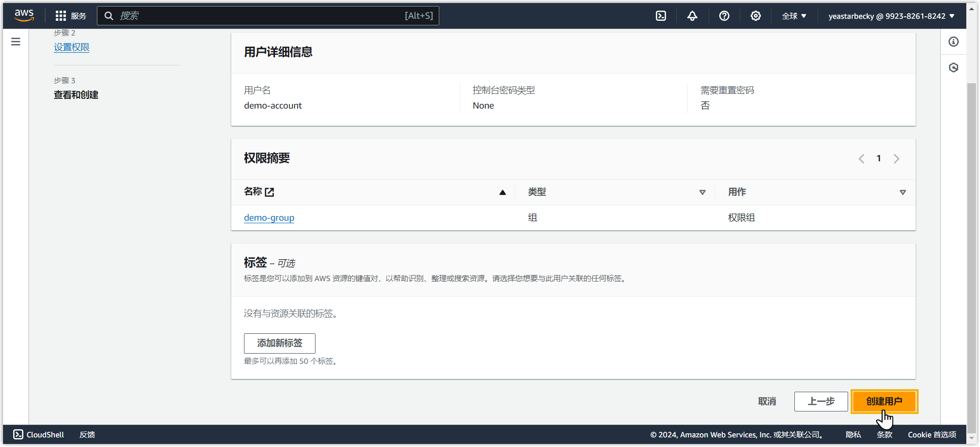Screen dimensions: 980x447
Task: Open the demo-group link
Action: pos(269,218)
